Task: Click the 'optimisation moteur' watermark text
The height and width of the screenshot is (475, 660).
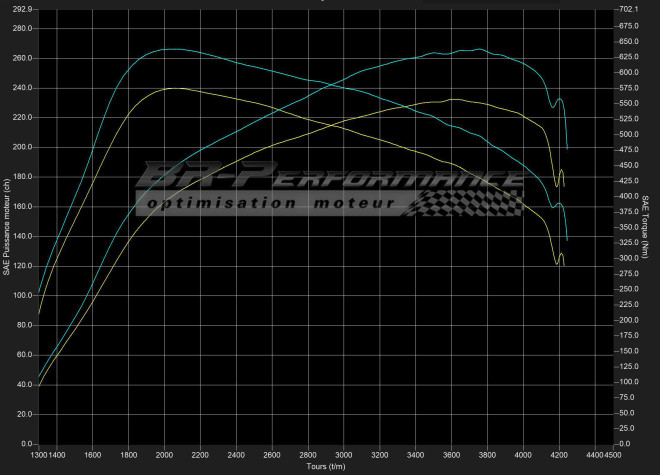Action: [270, 204]
